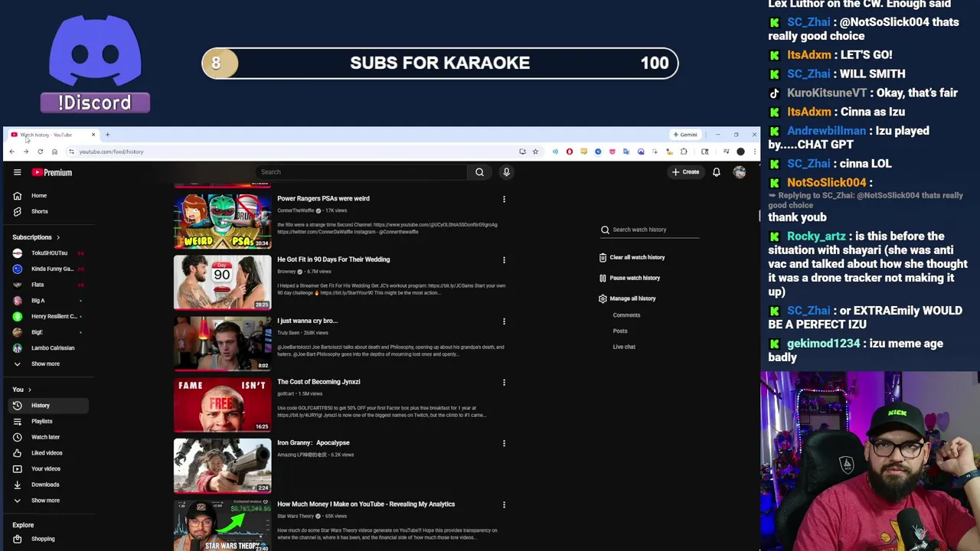
Task: Open Comments history link
Action: coord(626,315)
